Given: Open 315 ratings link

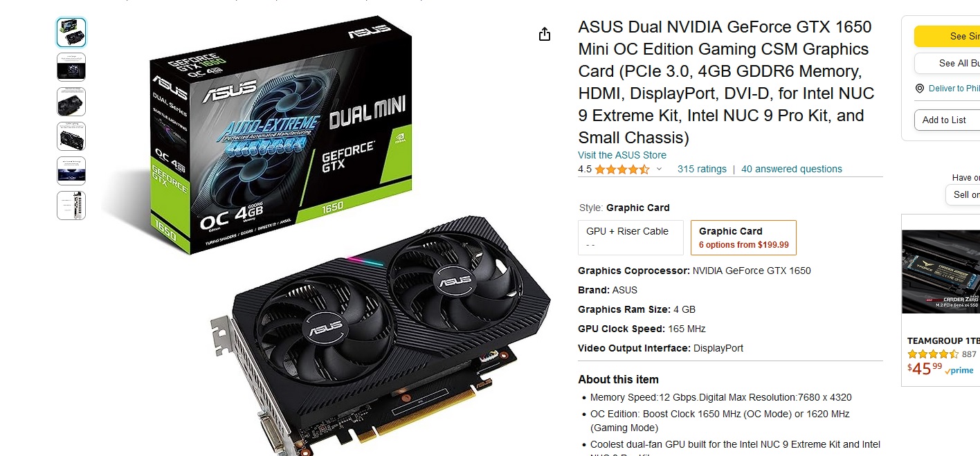Looking at the screenshot, I should point(702,169).
